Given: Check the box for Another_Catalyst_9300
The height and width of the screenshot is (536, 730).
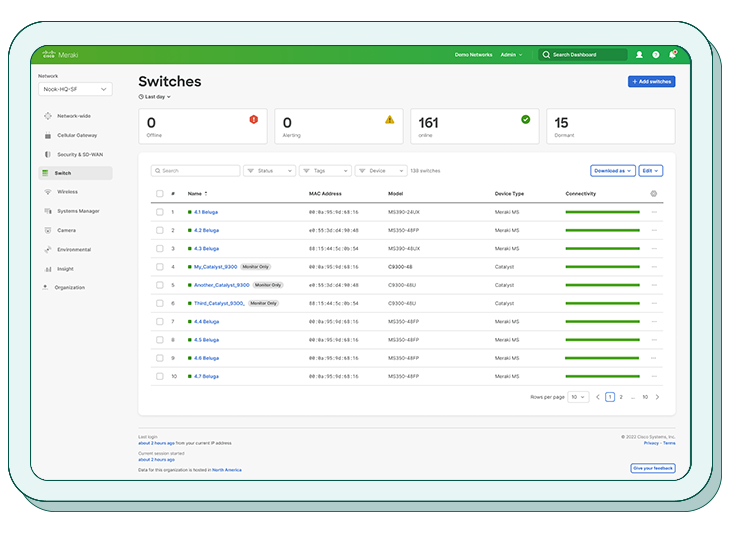Looking at the screenshot, I should coord(160,285).
